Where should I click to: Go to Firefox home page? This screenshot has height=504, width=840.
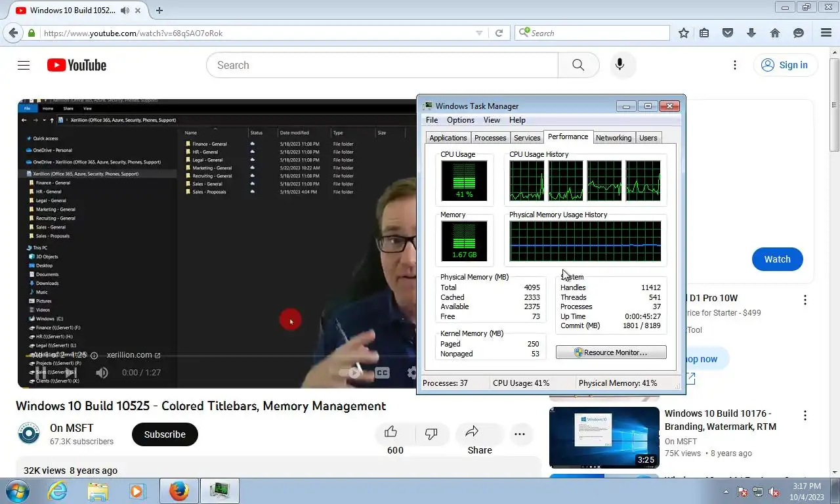pos(775,33)
